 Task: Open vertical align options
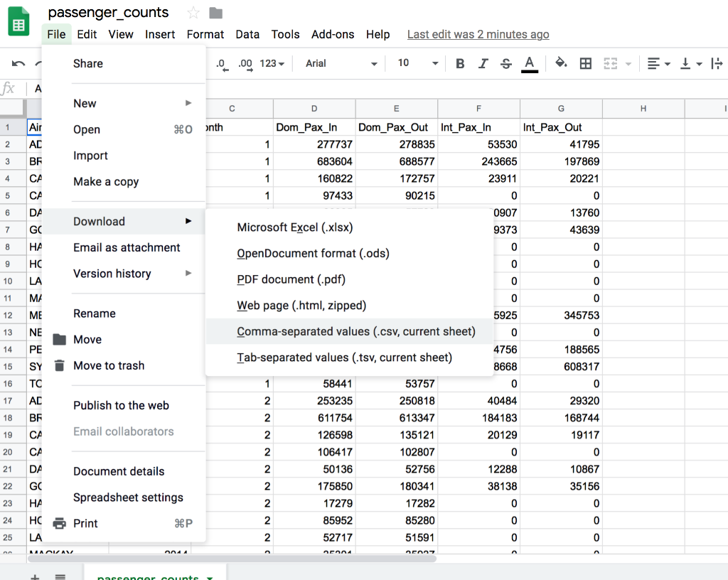(x=690, y=63)
